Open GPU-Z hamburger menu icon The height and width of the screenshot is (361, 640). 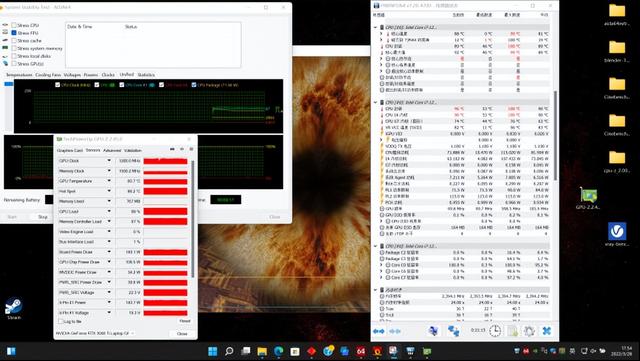[191, 149]
